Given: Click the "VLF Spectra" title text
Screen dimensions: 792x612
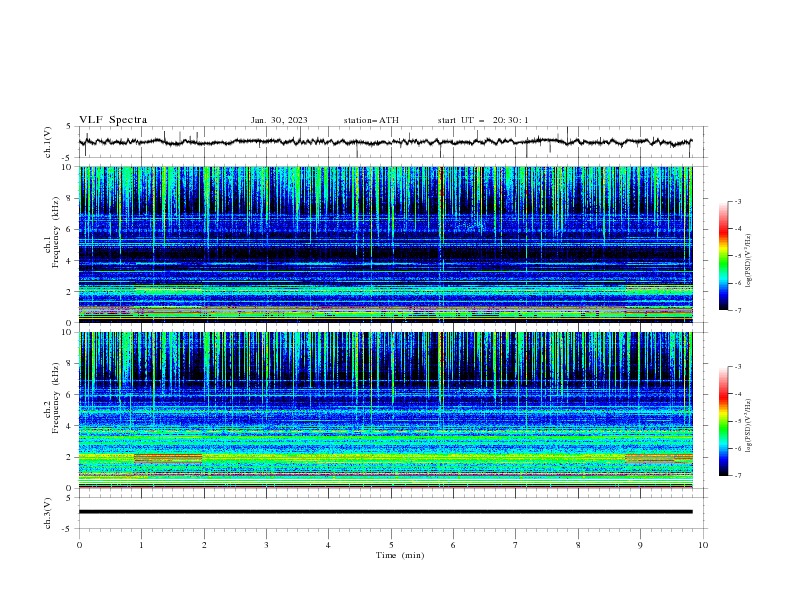Looking at the screenshot, I should (x=113, y=120).
